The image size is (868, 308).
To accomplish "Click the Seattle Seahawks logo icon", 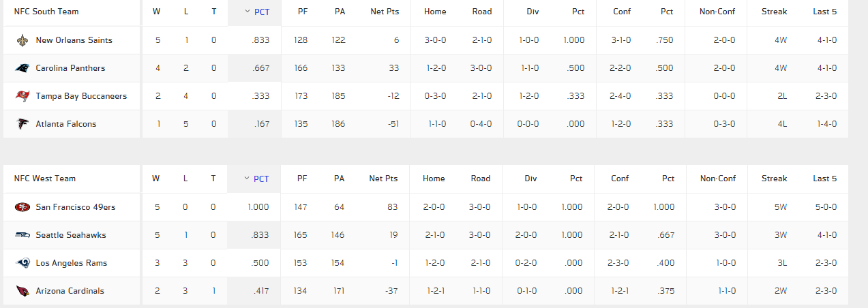I will point(23,235).
